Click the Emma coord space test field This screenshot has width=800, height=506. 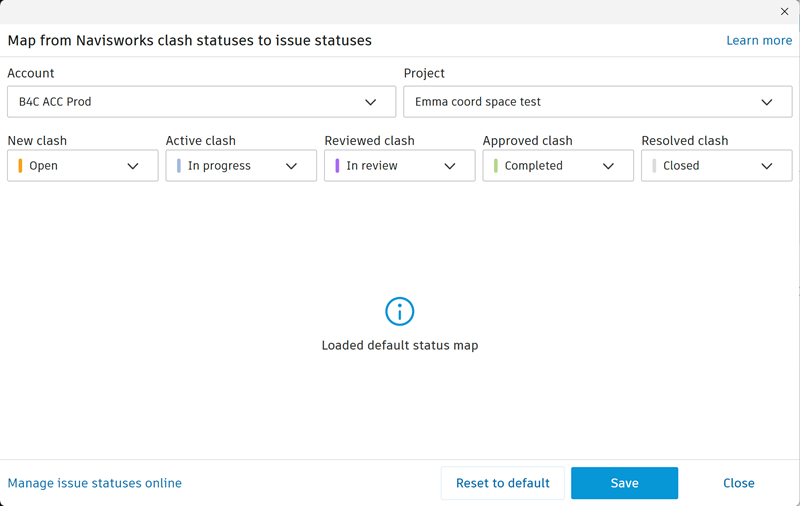click(x=580, y=102)
